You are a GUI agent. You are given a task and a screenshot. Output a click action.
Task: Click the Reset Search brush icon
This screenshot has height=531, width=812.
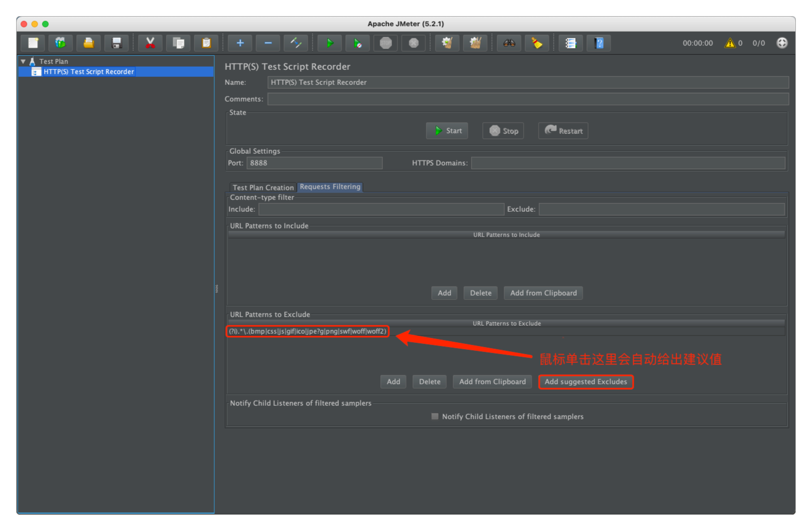[x=537, y=43]
